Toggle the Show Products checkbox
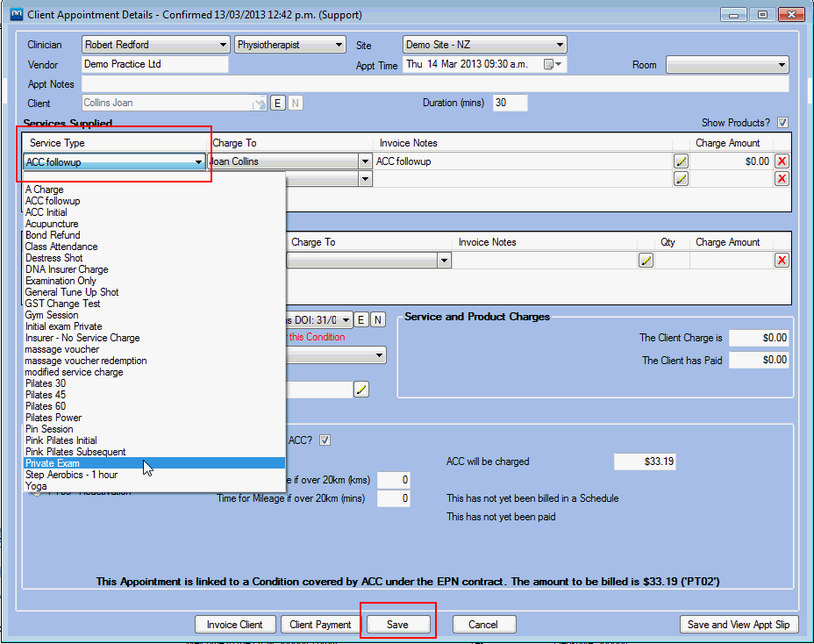 [782, 123]
